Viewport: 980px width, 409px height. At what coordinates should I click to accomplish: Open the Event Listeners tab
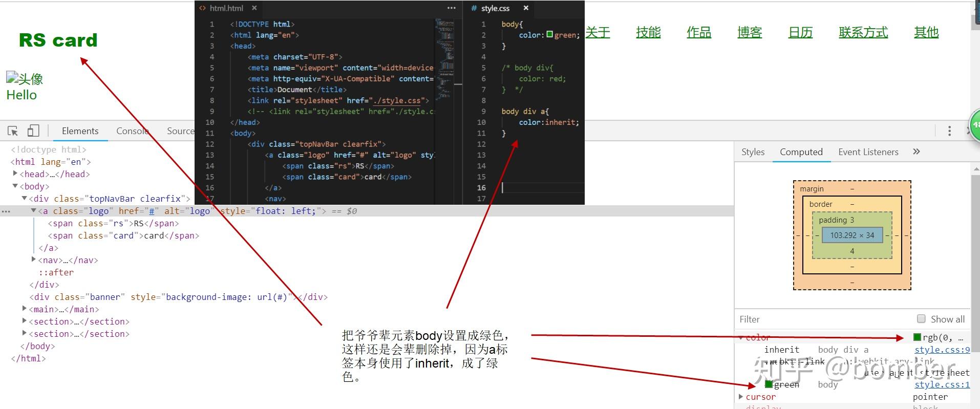click(x=868, y=152)
